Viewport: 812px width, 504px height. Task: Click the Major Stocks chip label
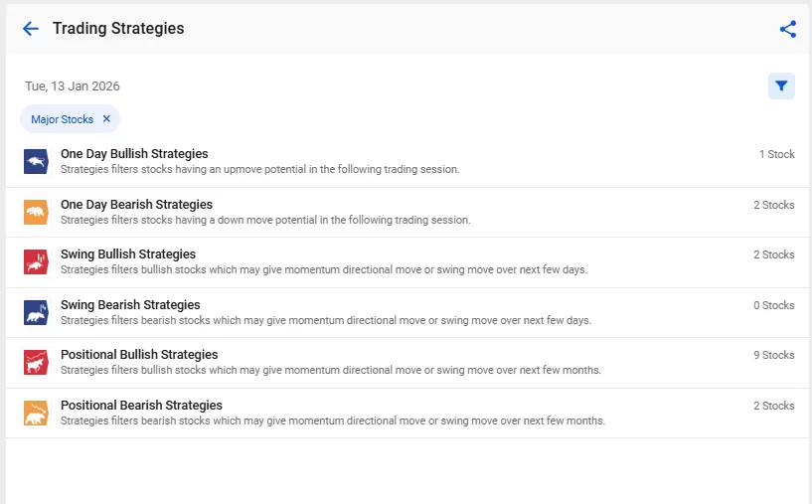coord(63,119)
